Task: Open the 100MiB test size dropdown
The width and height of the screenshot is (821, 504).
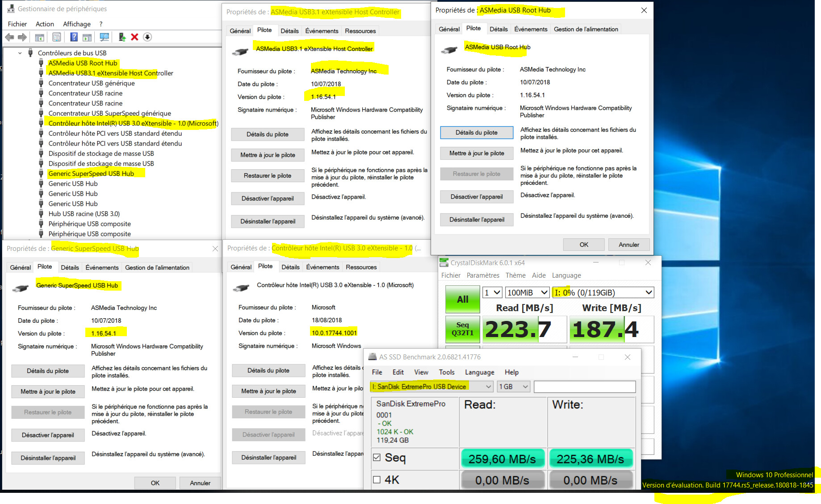Action: click(x=528, y=292)
